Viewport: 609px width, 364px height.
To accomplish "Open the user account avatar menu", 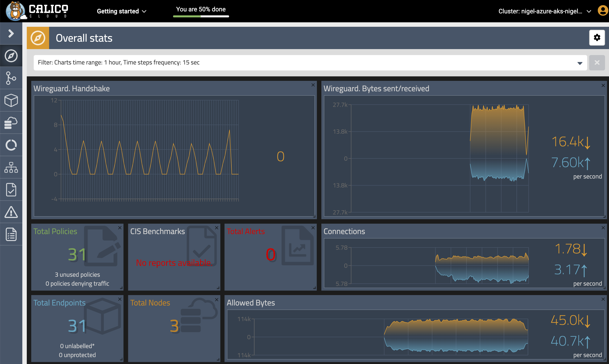I will 603,11.
